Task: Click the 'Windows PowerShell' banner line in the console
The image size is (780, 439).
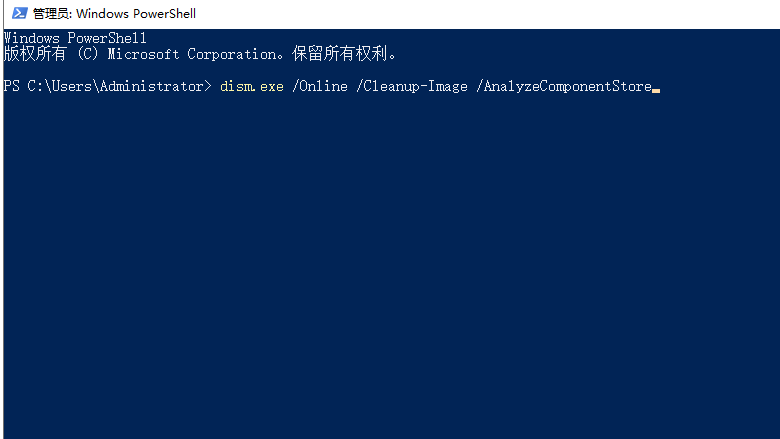Action: pyautogui.click(x=75, y=38)
